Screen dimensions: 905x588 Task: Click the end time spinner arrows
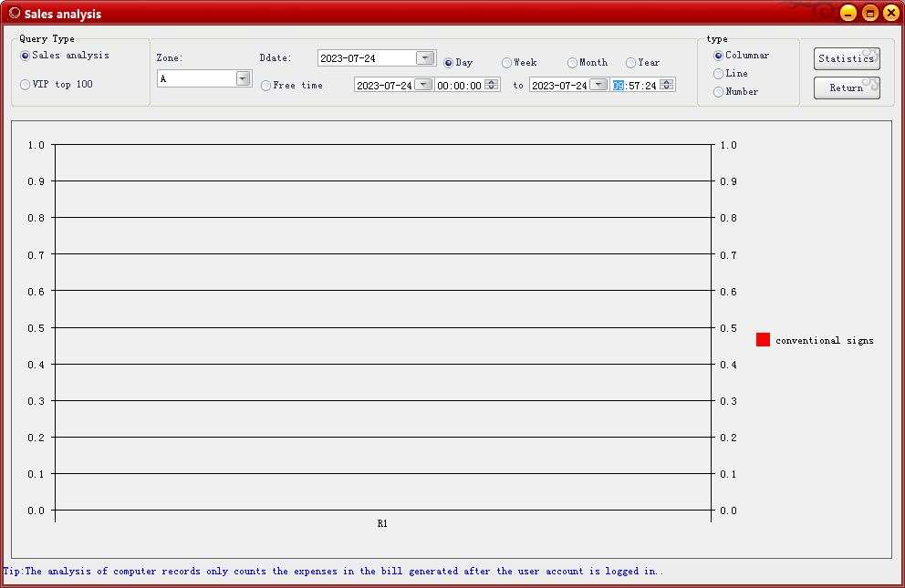667,85
